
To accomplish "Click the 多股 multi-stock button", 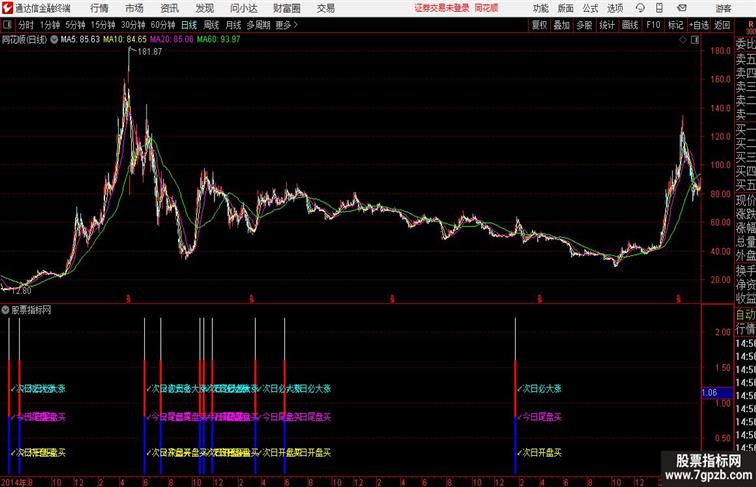I will click(584, 25).
